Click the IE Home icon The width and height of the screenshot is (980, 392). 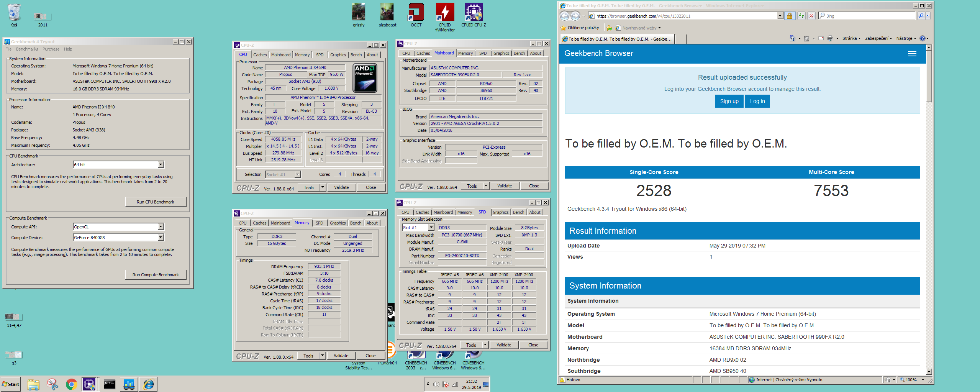[x=793, y=38]
